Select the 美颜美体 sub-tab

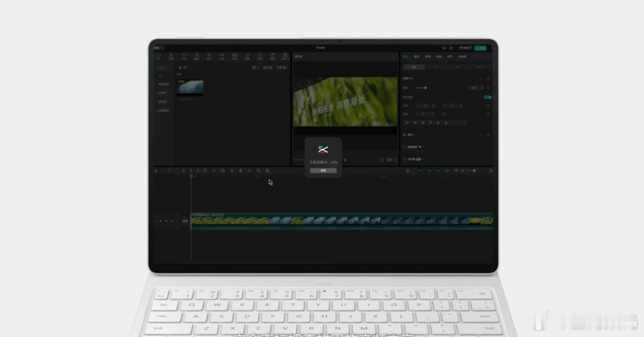tap(480, 66)
